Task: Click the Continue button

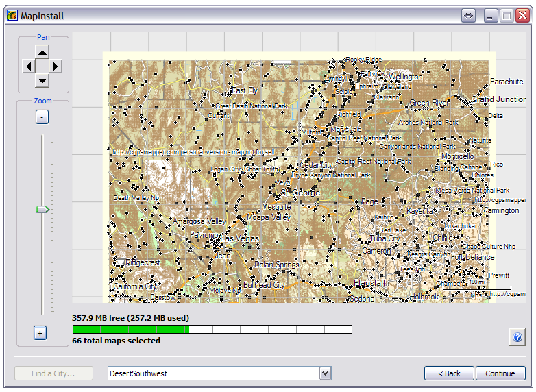Action: (500, 373)
